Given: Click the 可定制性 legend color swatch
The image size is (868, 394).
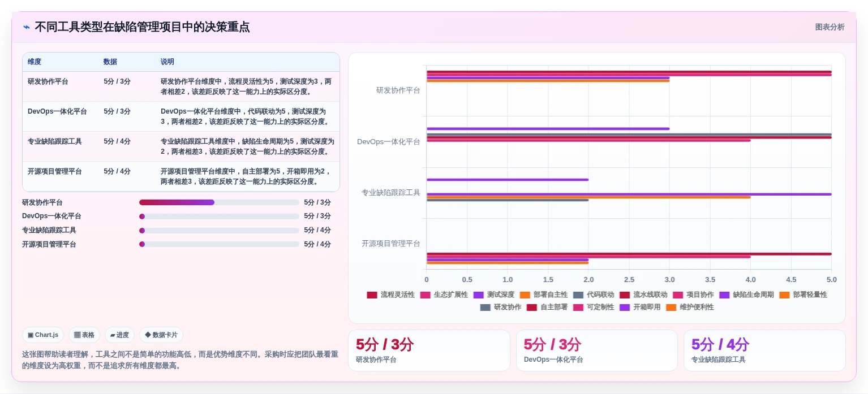Looking at the screenshot, I should (x=578, y=308).
